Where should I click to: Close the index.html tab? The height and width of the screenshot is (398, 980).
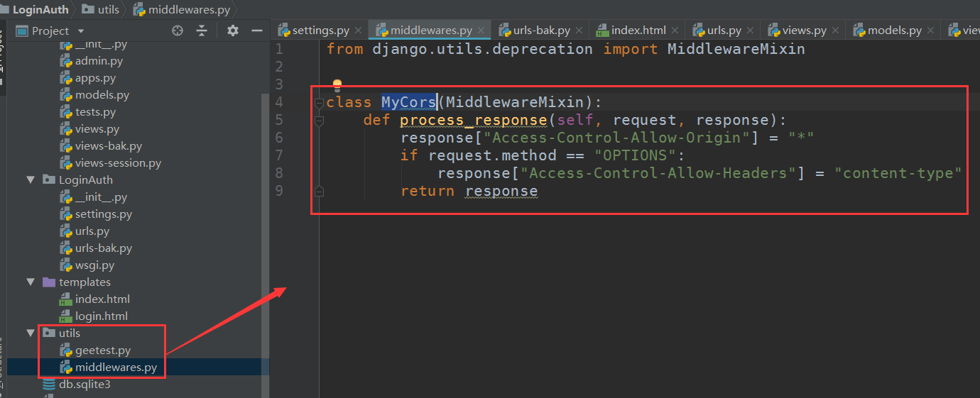(676, 31)
